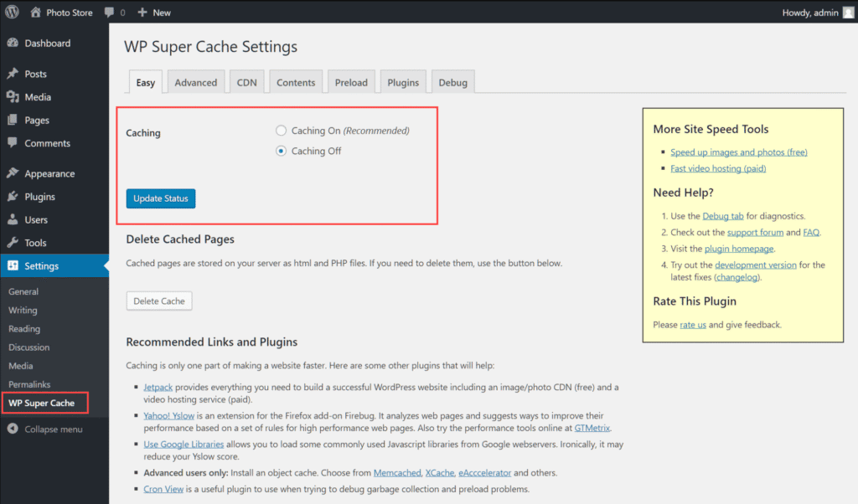Switch to the Advanced tab
858x504 pixels.
pyautogui.click(x=195, y=82)
